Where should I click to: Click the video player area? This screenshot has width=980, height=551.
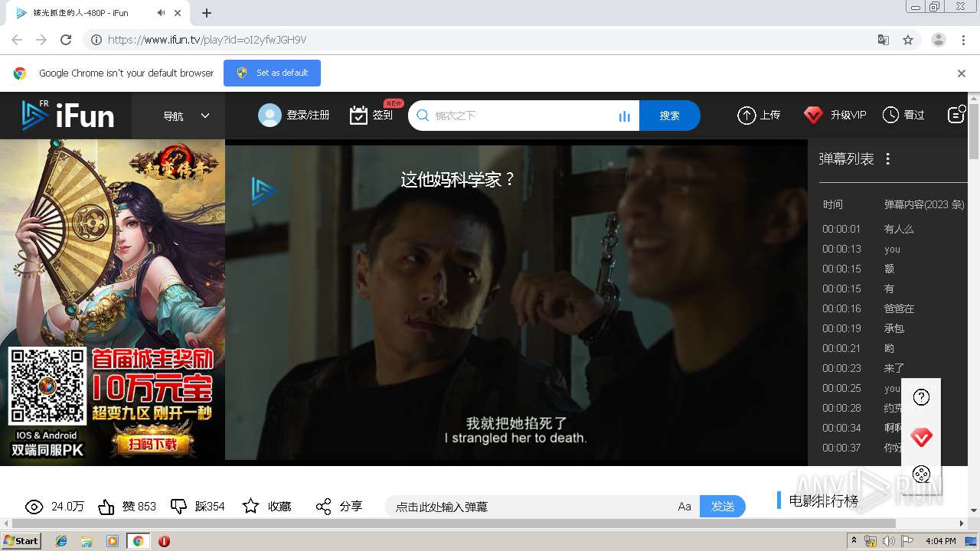click(516, 302)
